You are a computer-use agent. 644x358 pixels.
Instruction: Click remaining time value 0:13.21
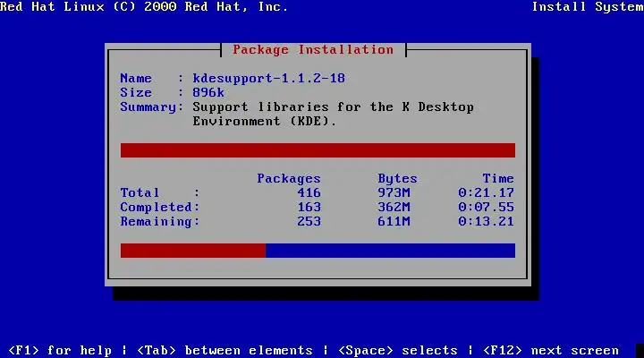pyautogui.click(x=486, y=222)
